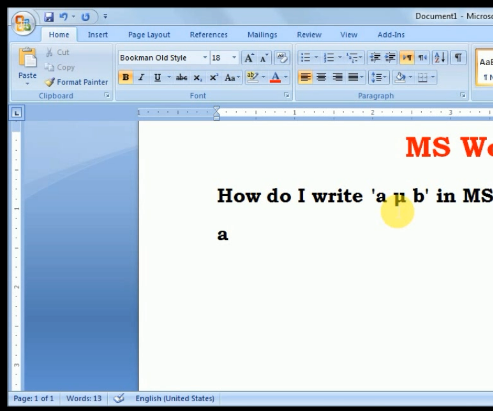Switch to the References tab
Viewport: 493px width, 411px height.
pos(209,35)
